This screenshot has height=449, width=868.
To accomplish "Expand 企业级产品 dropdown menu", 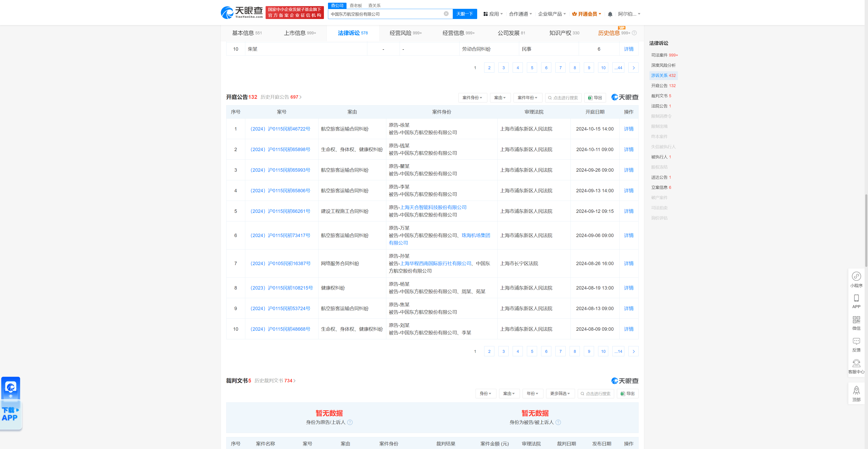I will coord(552,14).
